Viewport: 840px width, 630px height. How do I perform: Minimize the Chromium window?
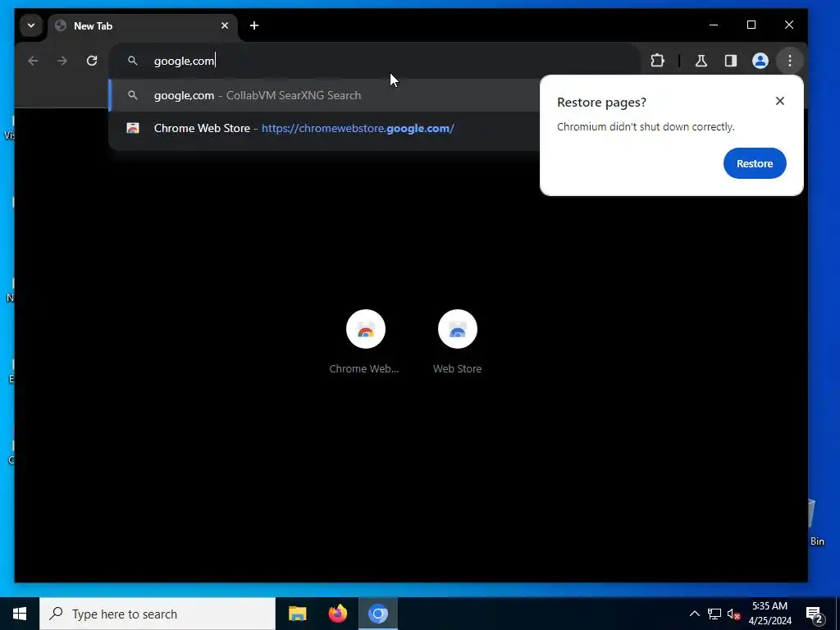click(x=714, y=25)
